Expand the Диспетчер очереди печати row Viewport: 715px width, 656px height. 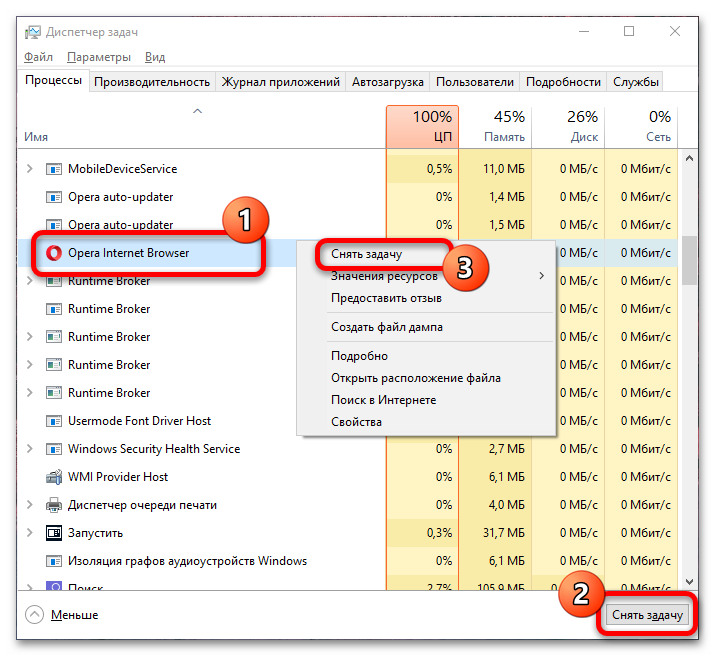point(30,505)
